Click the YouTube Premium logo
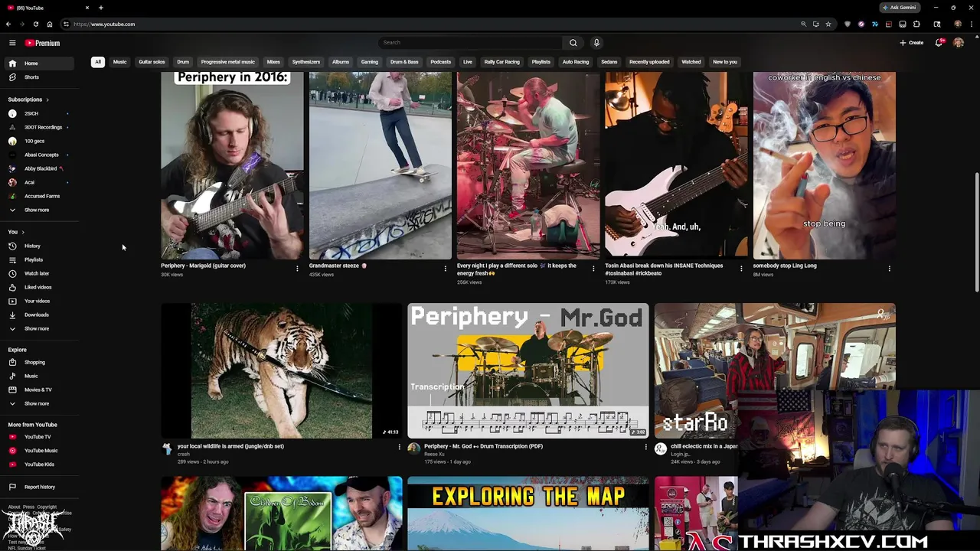Image resolution: width=980 pixels, height=551 pixels. [42, 43]
